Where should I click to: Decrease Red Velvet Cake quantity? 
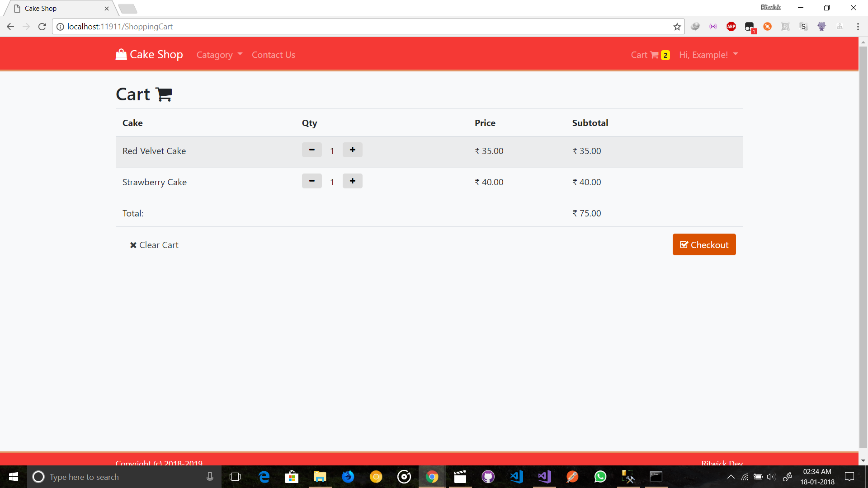point(311,150)
